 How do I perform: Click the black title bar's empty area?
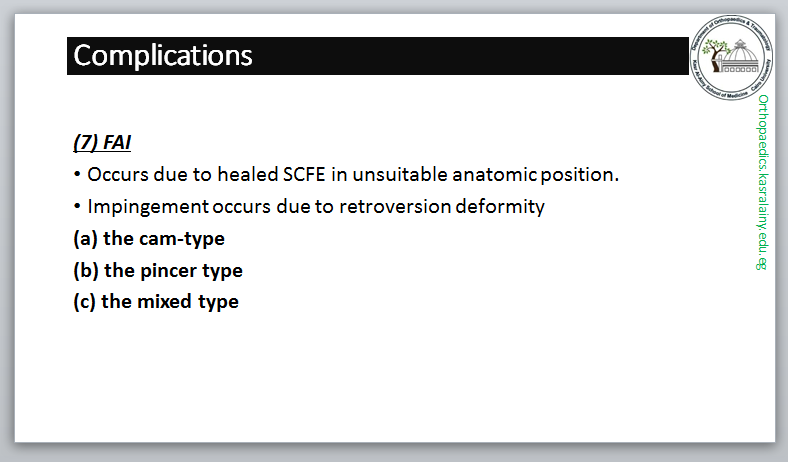(x=470, y=55)
